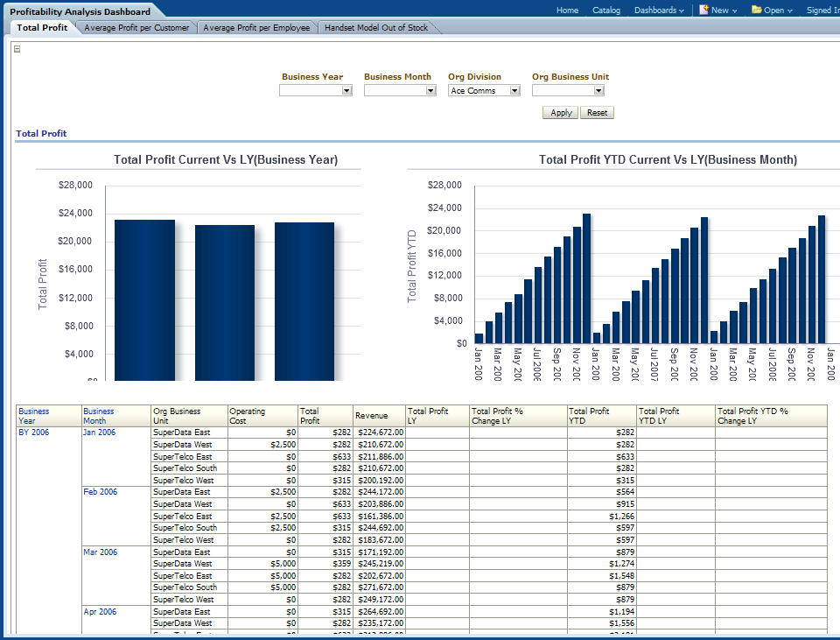
Task: Click the Apr 2006 month link
Action: point(100,612)
